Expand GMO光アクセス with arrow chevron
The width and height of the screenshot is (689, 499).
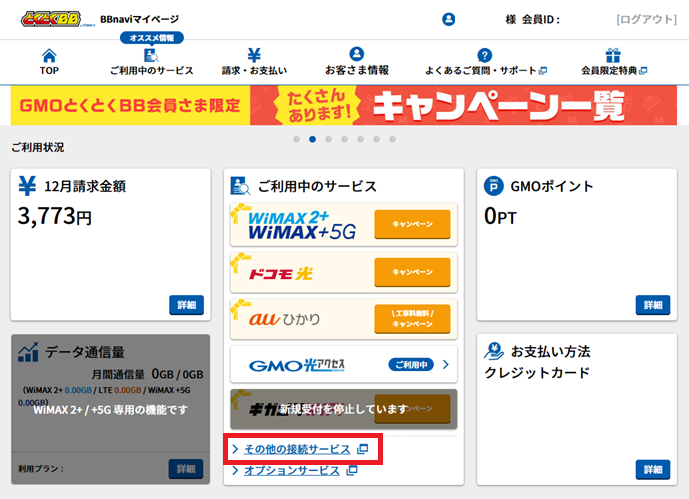tap(445, 365)
